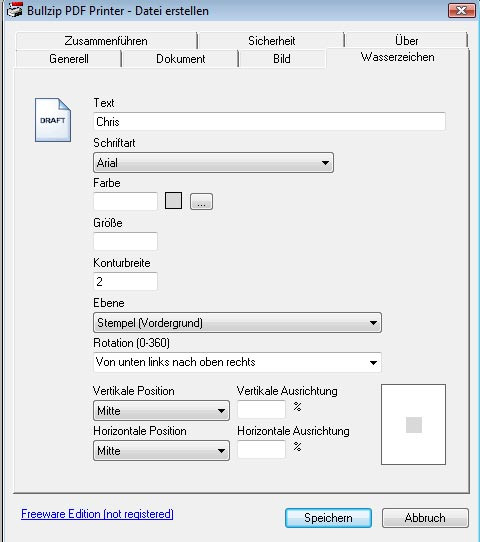Expand the Horizontale Position dropdown
The width and height of the screenshot is (480, 542).
point(161,451)
